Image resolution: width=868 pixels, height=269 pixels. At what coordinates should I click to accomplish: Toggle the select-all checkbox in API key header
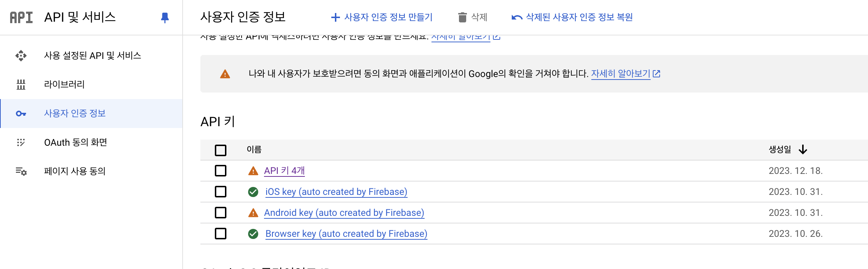[221, 150]
